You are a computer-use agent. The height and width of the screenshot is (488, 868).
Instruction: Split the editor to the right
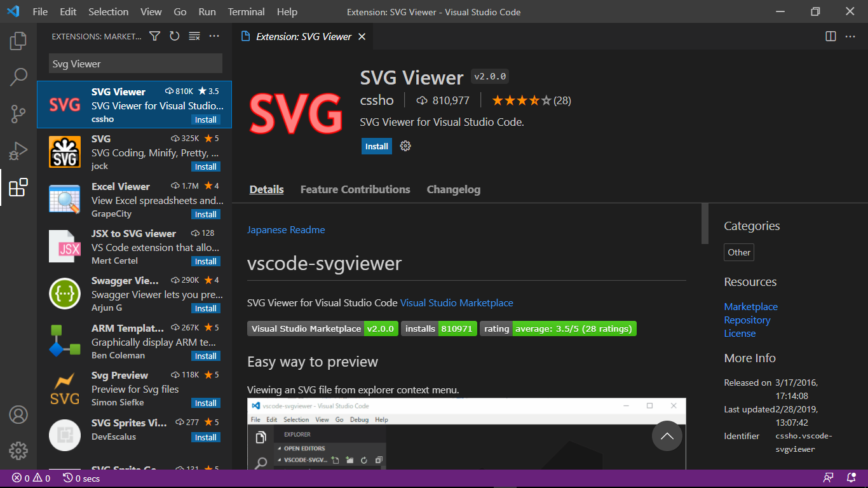pos(831,36)
